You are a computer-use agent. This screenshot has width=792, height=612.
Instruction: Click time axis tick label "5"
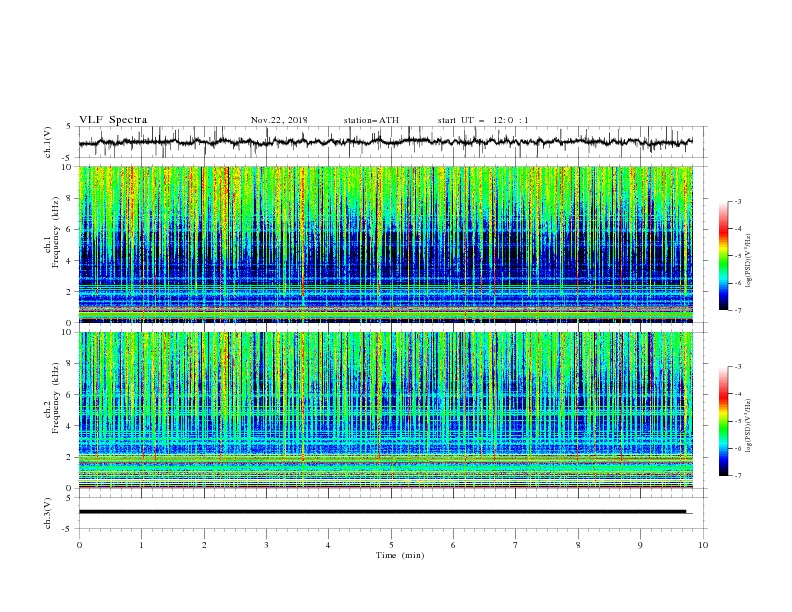point(391,545)
